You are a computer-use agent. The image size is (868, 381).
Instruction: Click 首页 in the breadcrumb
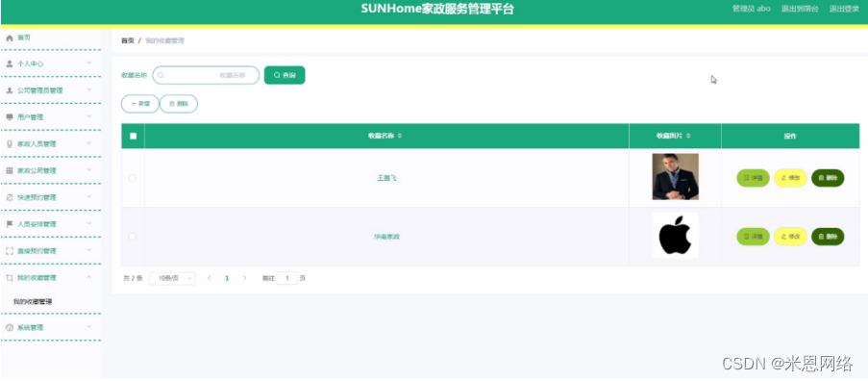(x=127, y=41)
